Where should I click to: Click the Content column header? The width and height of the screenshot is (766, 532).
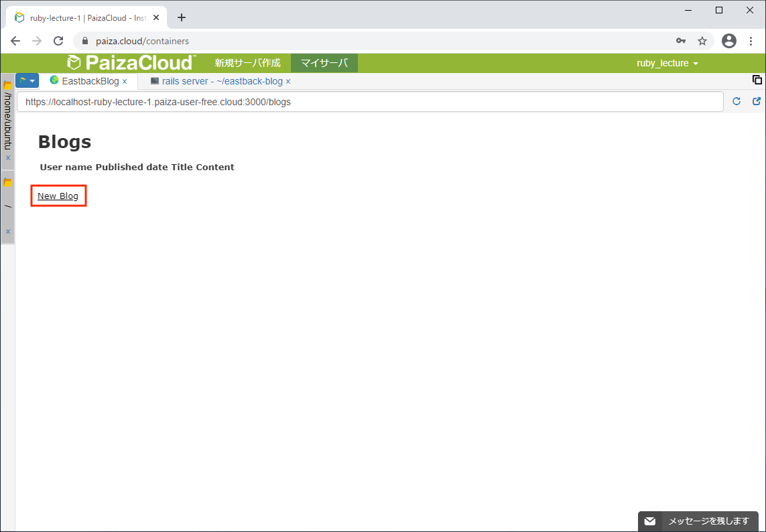[215, 167]
